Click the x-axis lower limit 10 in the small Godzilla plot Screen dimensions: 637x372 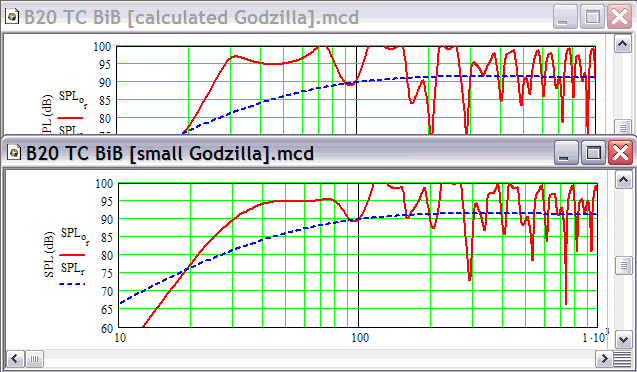pyautogui.click(x=120, y=337)
